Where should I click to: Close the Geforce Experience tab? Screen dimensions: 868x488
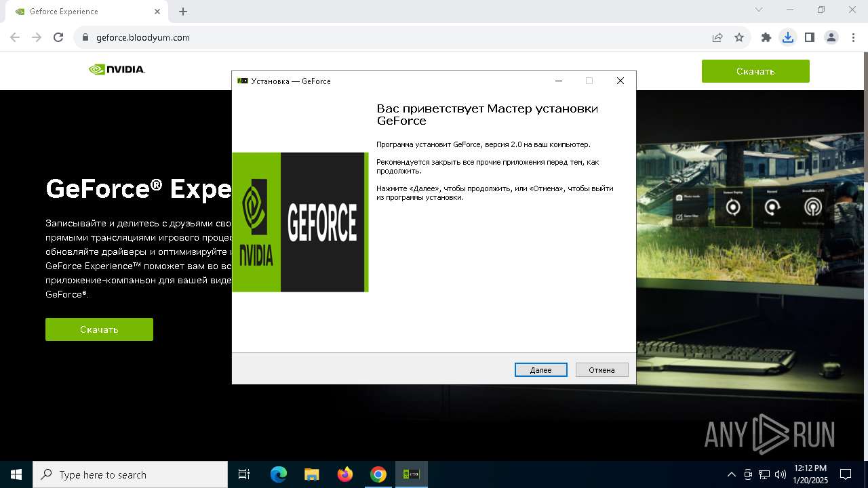[157, 12]
